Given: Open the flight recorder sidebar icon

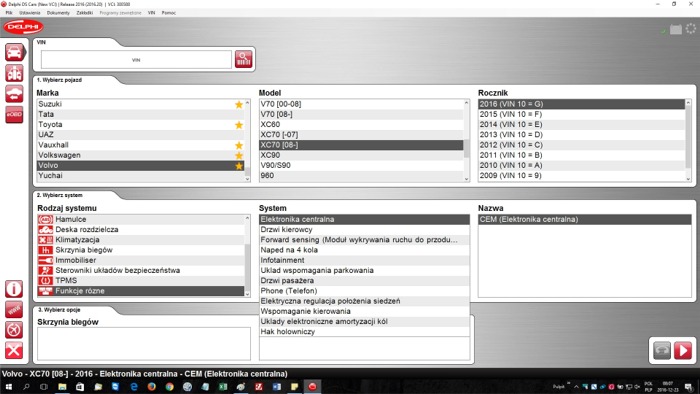Looking at the screenshot, I should (14, 330).
